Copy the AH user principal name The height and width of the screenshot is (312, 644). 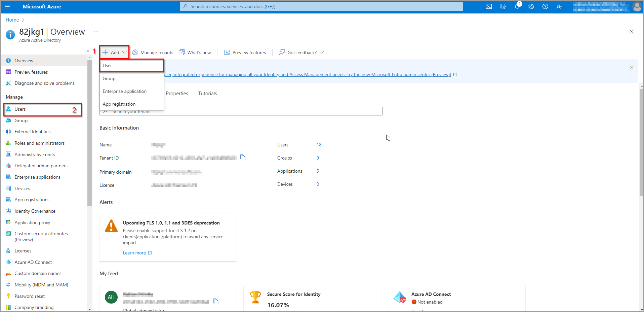[216, 301]
